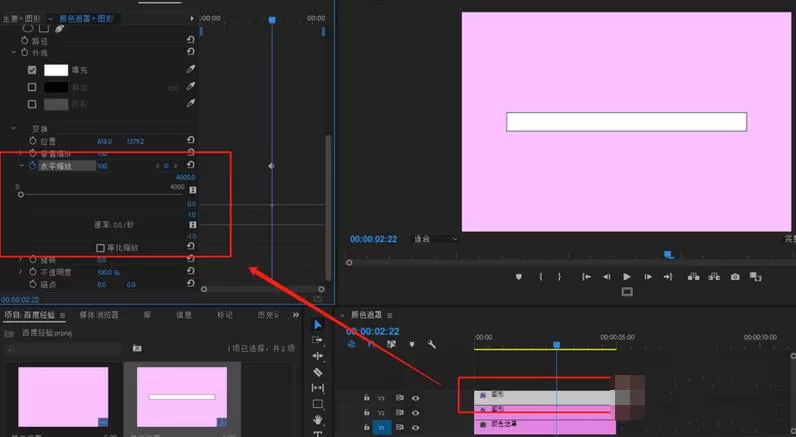Collapse the 变换 transform section
The width and height of the screenshot is (796, 437).
point(14,128)
